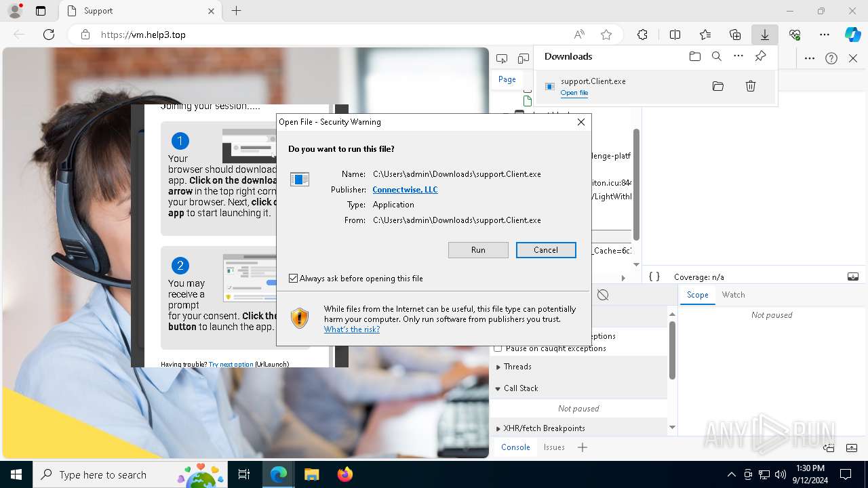This screenshot has width=868, height=488.
Task: Open the Connectwise, LLC publisher link
Action: click(x=405, y=190)
